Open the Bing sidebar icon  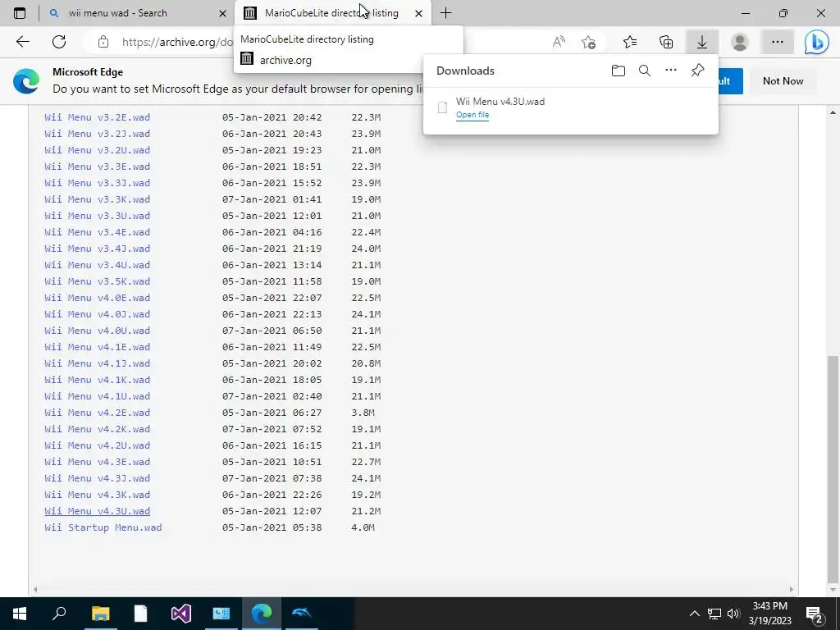pyautogui.click(x=816, y=42)
